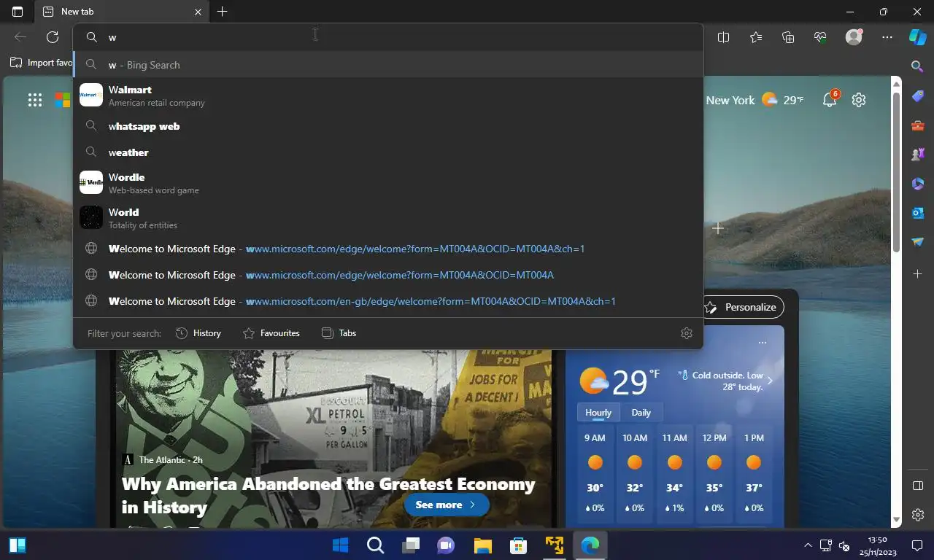The height and width of the screenshot is (560, 934).
Task: Click into address bar containing w
Action: click(387, 37)
